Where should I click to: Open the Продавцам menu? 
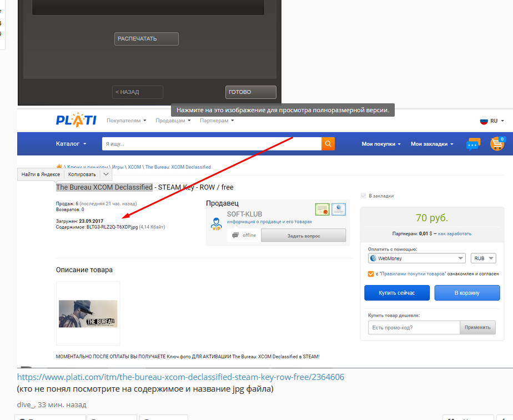tap(173, 121)
